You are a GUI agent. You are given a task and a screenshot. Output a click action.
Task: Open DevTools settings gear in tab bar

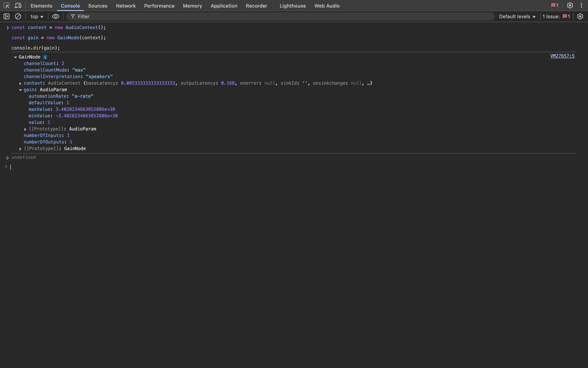pyautogui.click(x=570, y=5)
